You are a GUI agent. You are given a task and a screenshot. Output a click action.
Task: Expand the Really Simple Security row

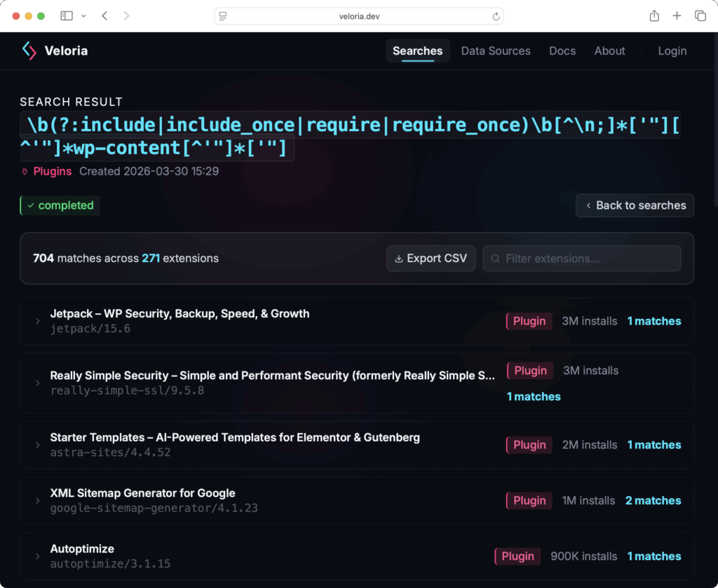coord(38,383)
